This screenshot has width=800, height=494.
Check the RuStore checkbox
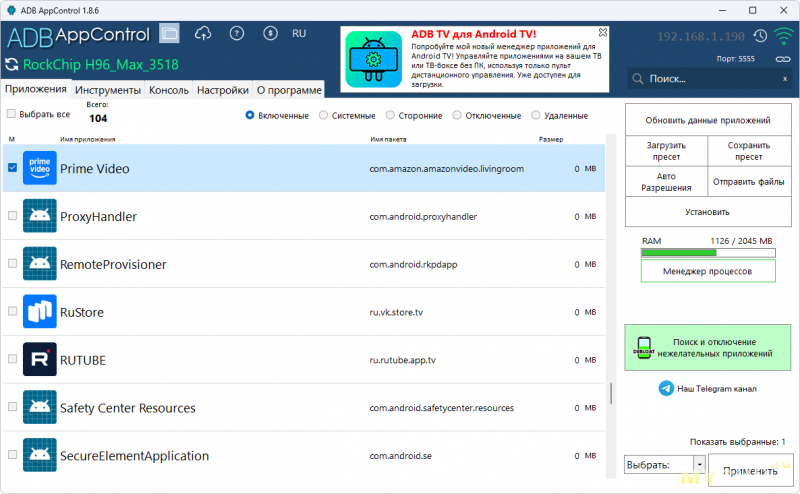coord(13,311)
